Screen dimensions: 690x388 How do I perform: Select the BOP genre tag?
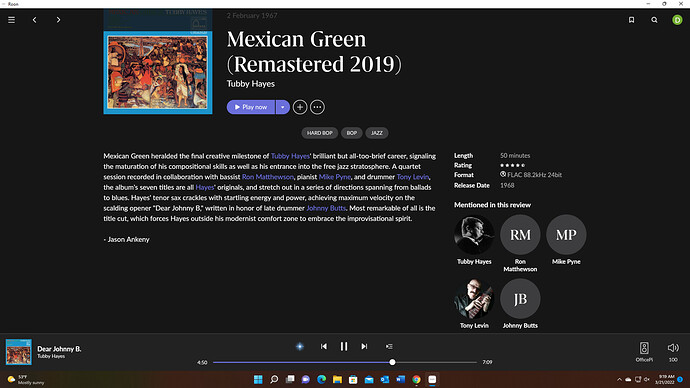click(x=352, y=133)
